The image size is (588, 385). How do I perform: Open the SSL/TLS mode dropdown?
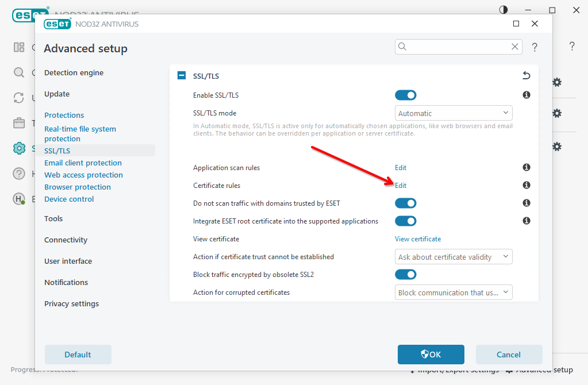[454, 113]
